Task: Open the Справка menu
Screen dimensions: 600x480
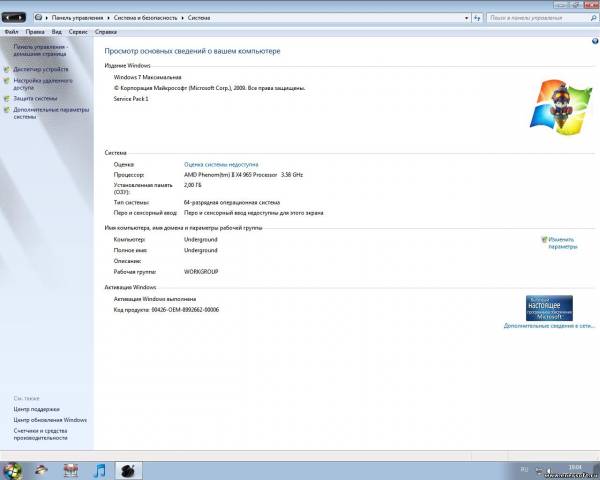Action: (106, 32)
